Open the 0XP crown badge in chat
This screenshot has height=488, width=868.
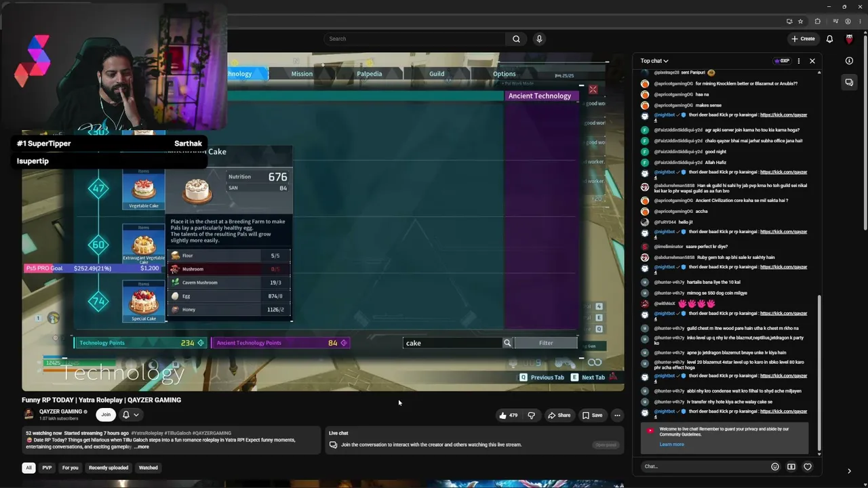click(782, 61)
